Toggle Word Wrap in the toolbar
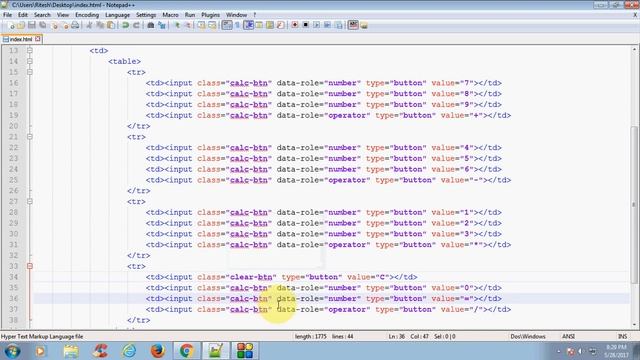640x360 pixels. (227, 25)
